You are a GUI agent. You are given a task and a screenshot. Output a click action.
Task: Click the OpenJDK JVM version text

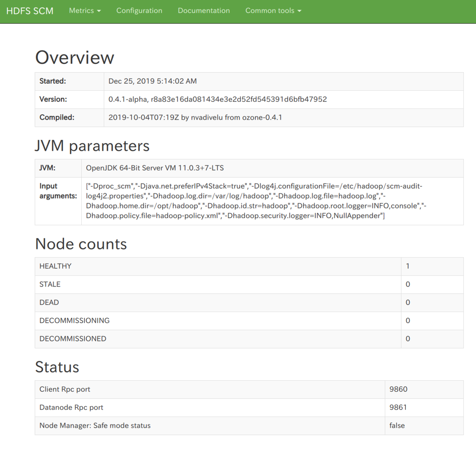pos(155,168)
